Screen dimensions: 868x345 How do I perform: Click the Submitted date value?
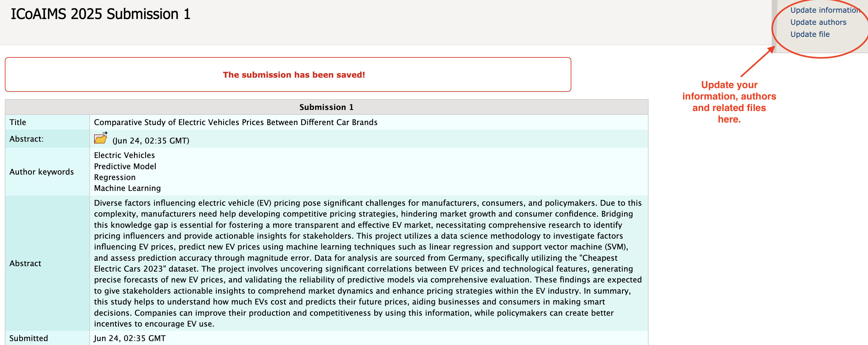point(130,338)
